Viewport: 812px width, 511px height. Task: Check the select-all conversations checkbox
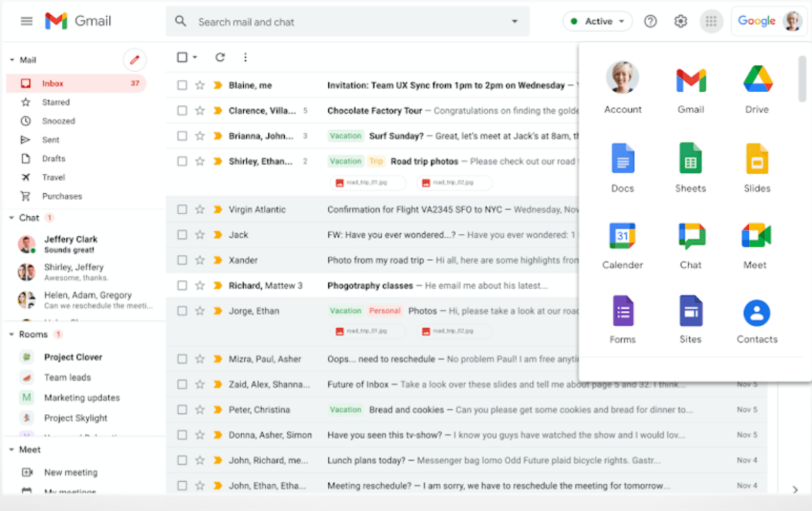(181, 57)
